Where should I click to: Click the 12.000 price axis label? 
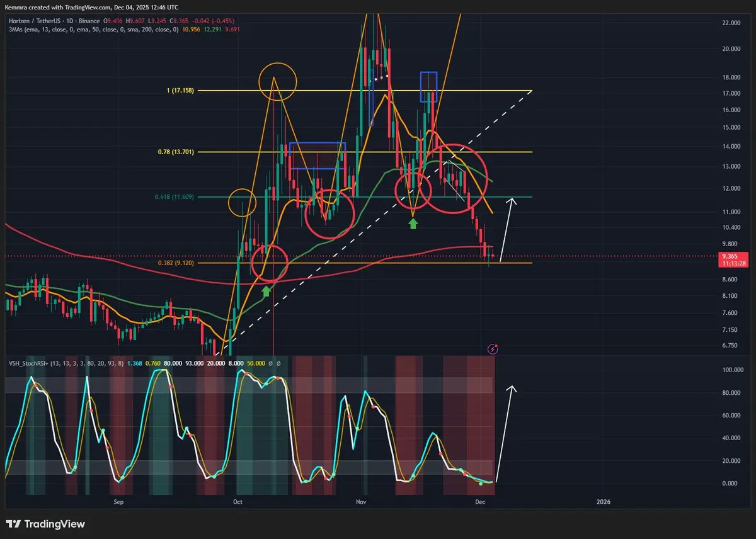(731, 189)
